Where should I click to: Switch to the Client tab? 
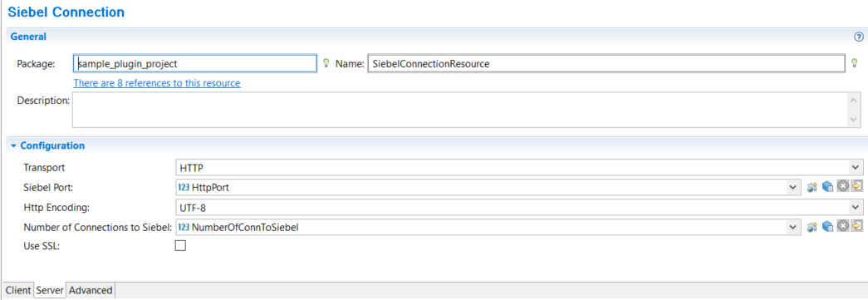click(18, 290)
